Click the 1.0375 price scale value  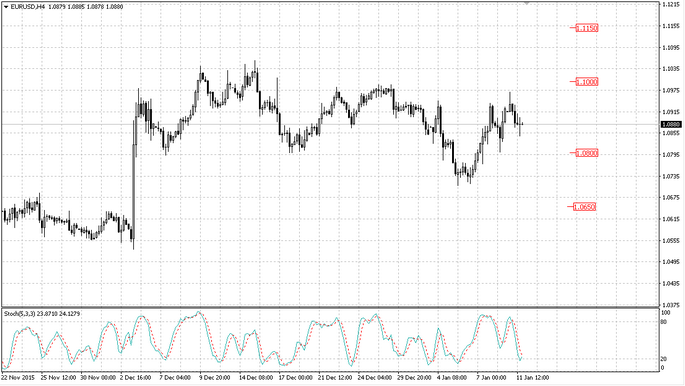[671, 305]
